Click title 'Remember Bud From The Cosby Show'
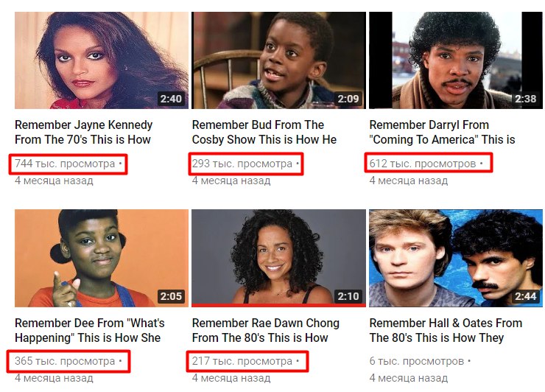The height and width of the screenshot is (392, 545). click(x=264, y=132)
